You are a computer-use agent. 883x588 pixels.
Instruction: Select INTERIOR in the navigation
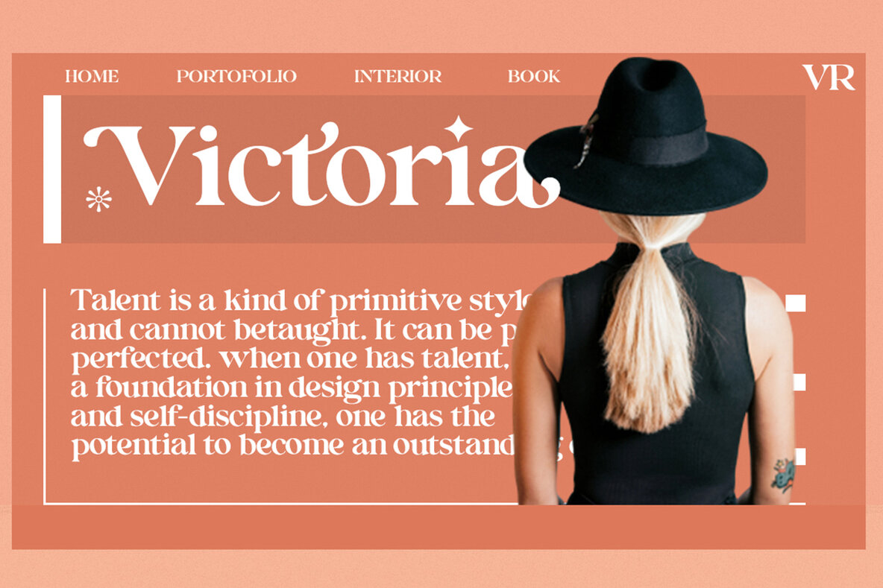coord(397,76)
